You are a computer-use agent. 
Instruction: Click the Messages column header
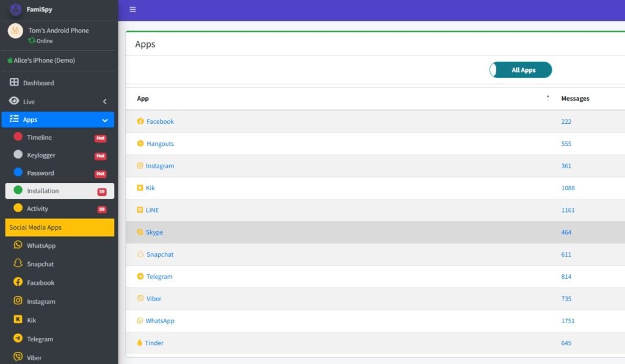coord(575,98)
